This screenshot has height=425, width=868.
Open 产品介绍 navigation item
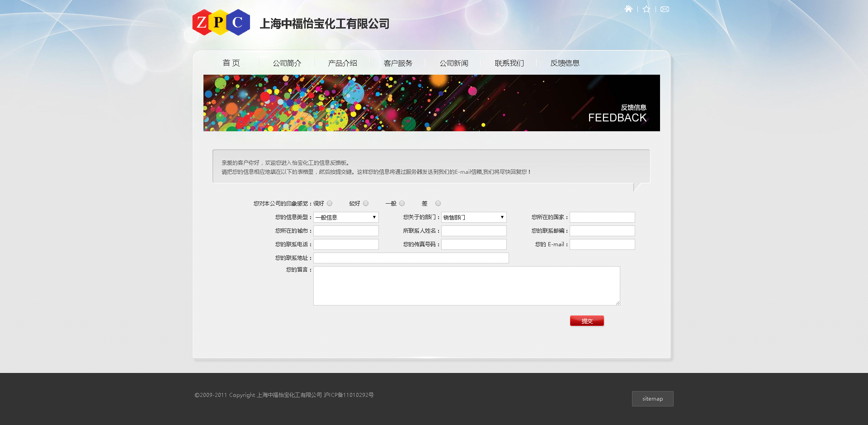(x=342, y=63)
